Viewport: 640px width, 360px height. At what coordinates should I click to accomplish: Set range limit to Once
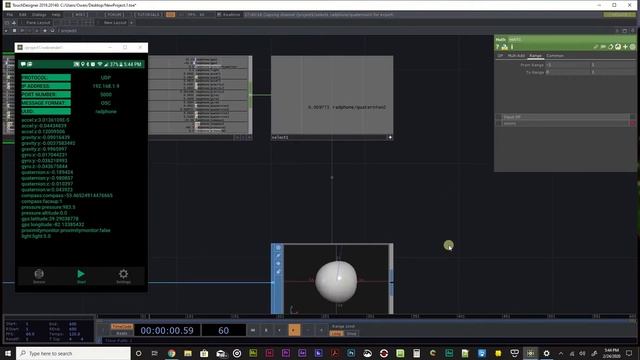click(351, 333)
